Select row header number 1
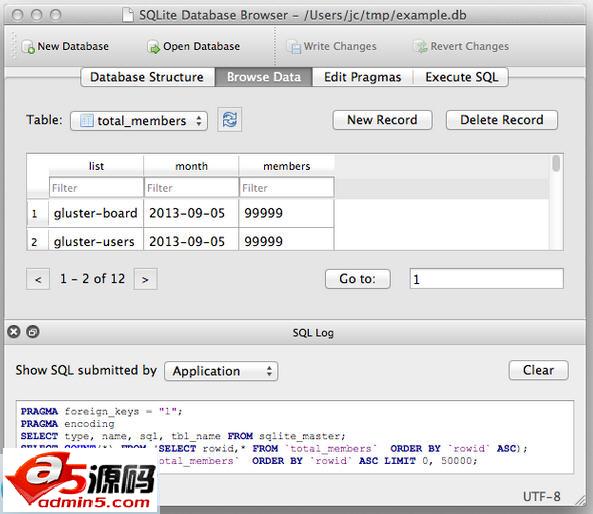 tap(38, 213)
